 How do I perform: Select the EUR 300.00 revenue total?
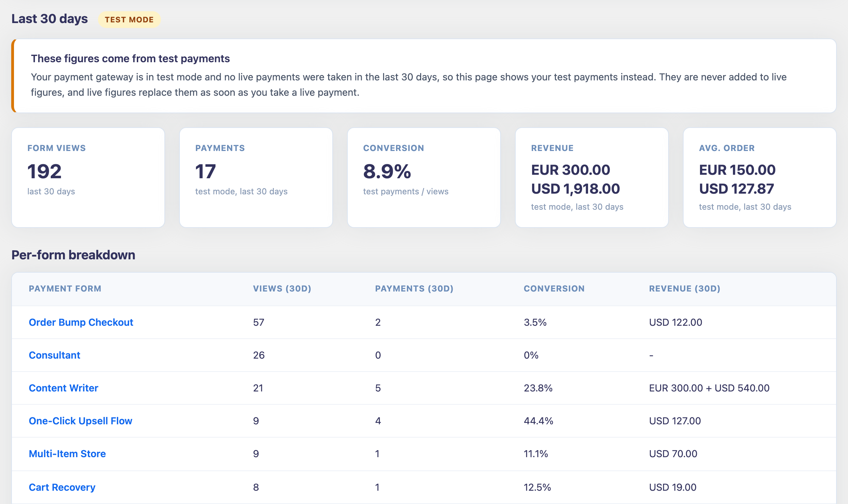click(x=571, y=170)
